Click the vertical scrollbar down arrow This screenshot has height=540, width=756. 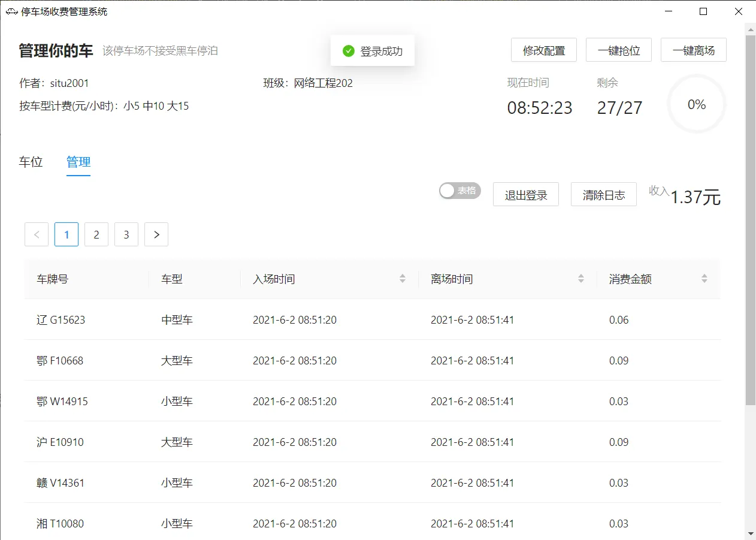coord(750,533)
